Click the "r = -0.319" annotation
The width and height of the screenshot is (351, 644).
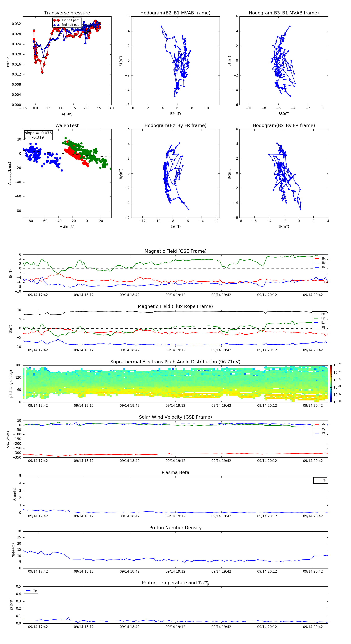pos(35,138)
